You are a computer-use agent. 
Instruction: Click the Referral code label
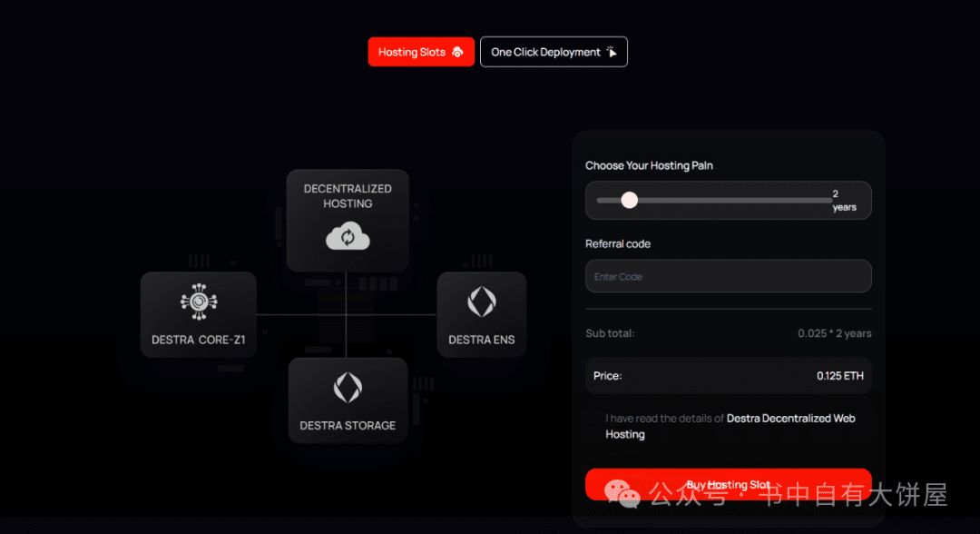(x=618, y=244)
